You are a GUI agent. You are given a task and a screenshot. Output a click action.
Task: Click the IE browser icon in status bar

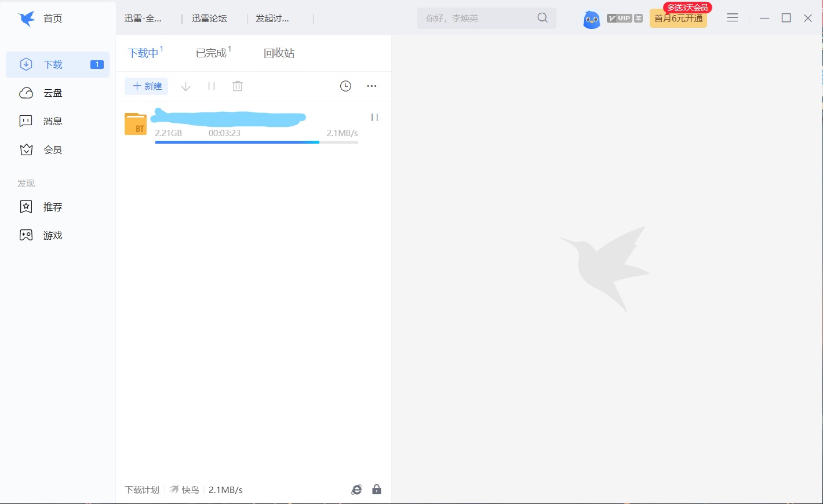[356, 489]
